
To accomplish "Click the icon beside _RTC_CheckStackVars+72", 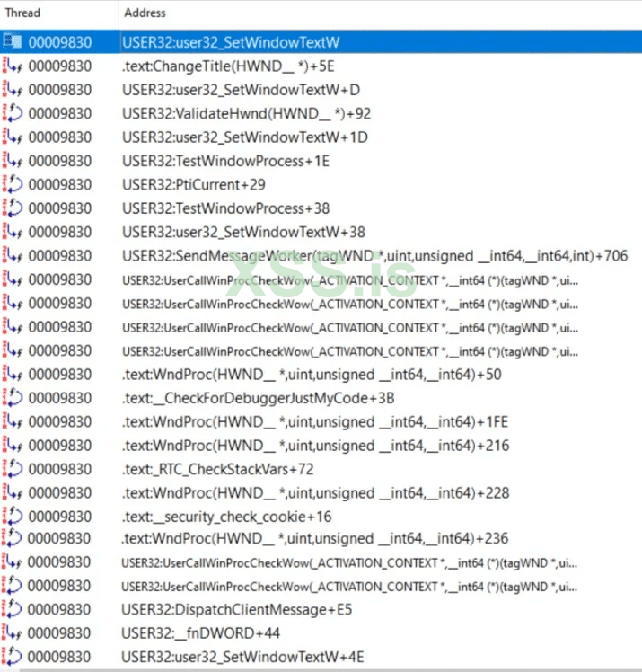I will pyautogui.click(x=12, y=469).
